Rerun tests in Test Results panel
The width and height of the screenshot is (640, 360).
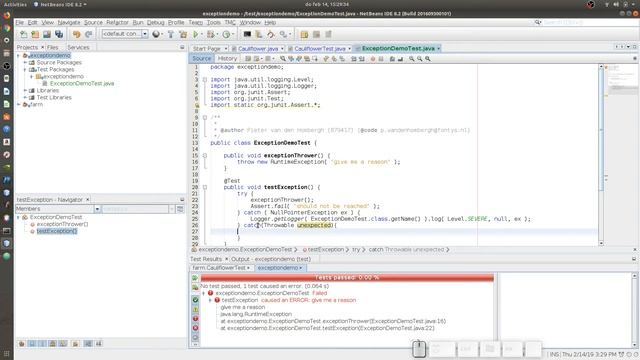[x=195, y=278]
